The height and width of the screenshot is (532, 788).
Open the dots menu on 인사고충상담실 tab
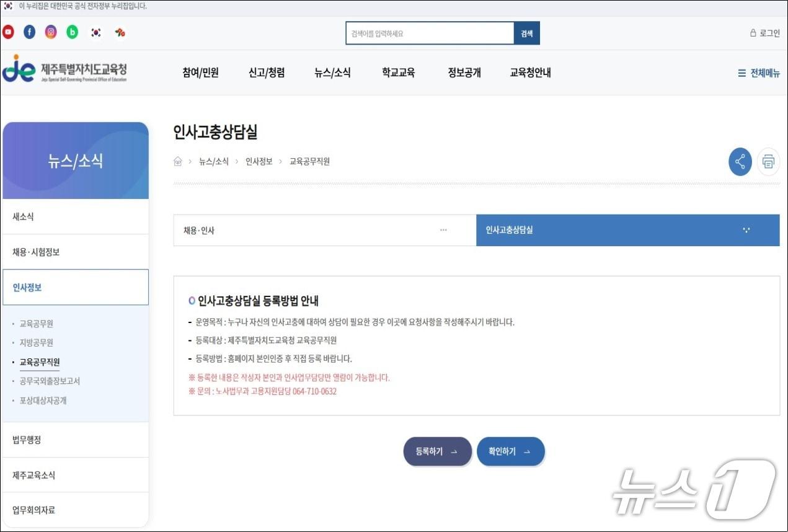[x=746, y=230]
